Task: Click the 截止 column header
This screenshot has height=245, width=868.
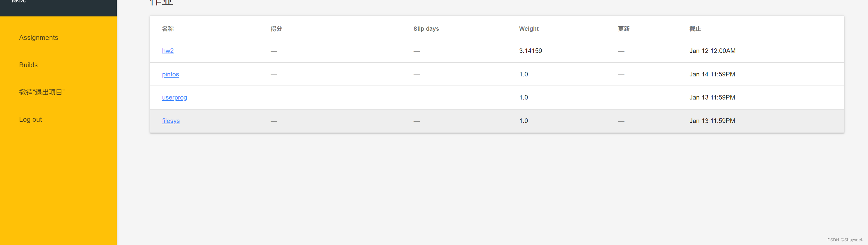Action: 695,29
